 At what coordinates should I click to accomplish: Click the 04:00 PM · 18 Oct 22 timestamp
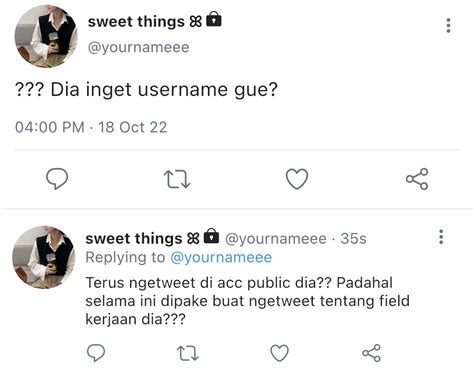tap(91, 127)
